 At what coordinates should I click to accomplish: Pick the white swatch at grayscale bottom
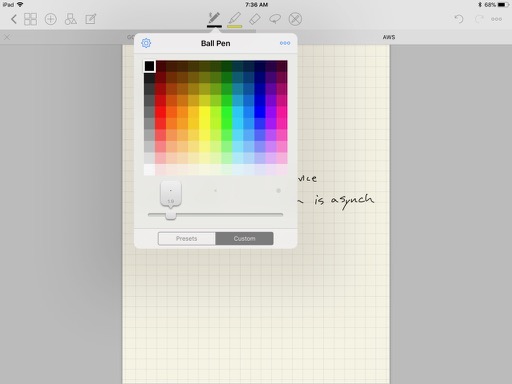click(x=149, y=169)
